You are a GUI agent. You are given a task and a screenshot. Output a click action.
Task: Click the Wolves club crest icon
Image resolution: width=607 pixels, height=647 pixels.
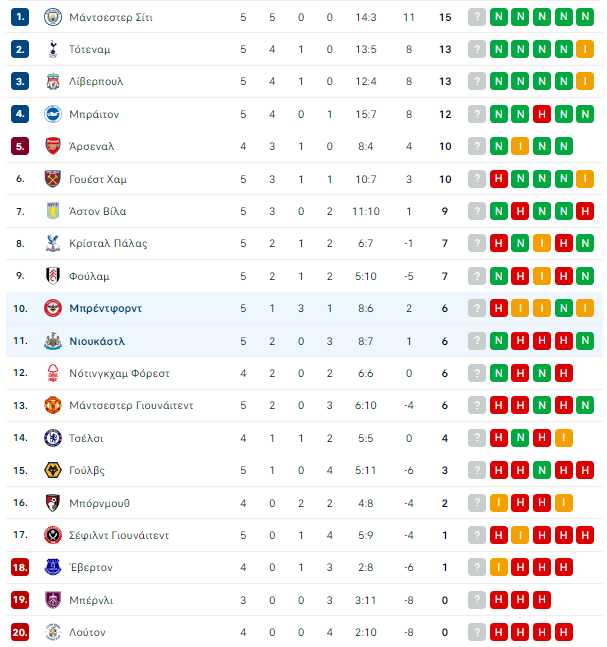53,470
